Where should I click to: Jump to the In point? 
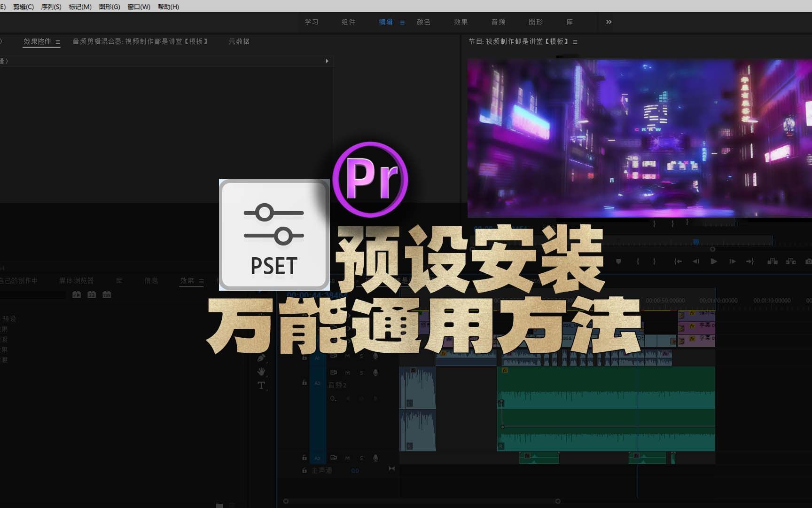[x=678, y=262]
